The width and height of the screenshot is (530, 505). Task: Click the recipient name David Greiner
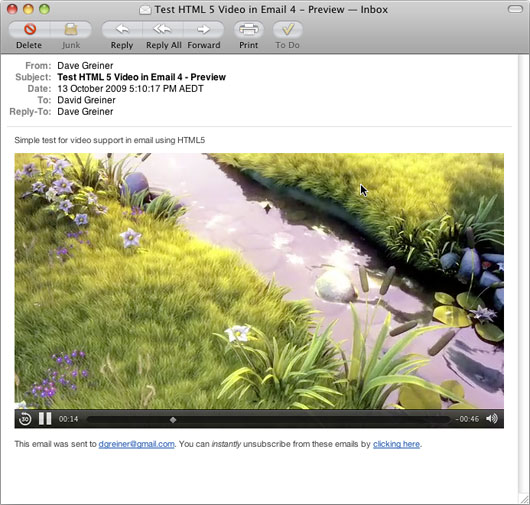(x=87, y=100)
